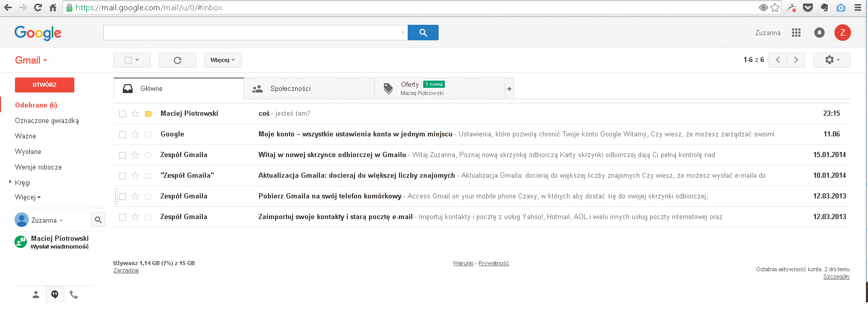The height and width of the screenshot is (324, 868).
Task: Open the Hangouts conversations tab
Action: (x=55, y=295)
